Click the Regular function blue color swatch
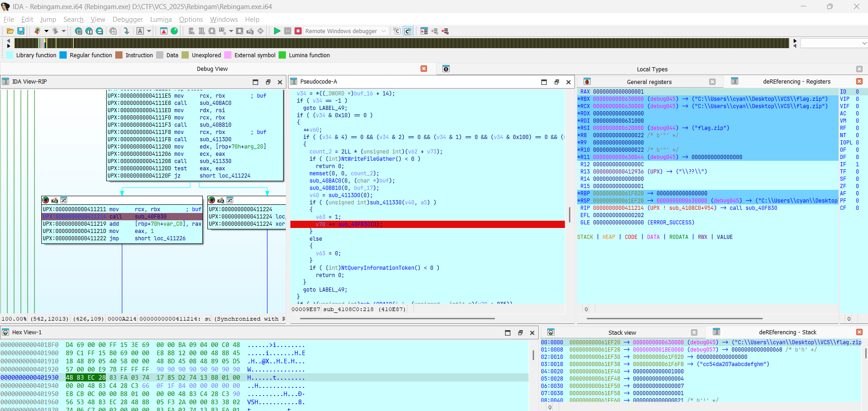The image size is (868, 411). pos(63,55)
